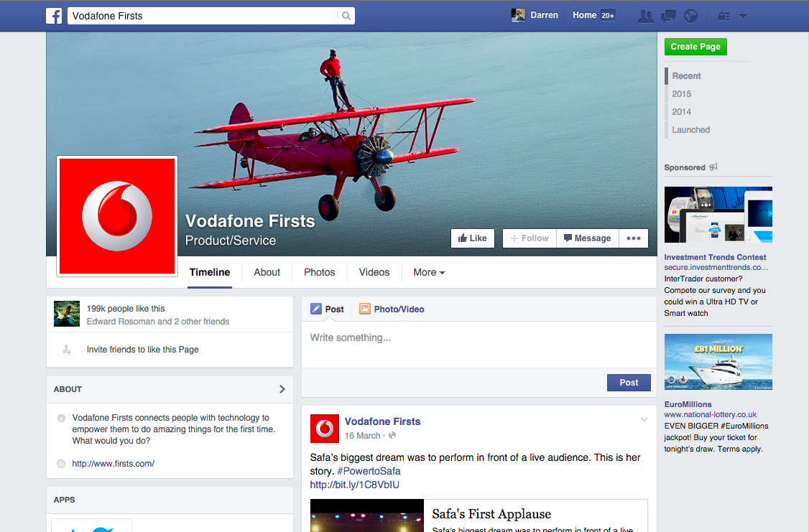Expand the More tab dropdown

coord(429,272)
